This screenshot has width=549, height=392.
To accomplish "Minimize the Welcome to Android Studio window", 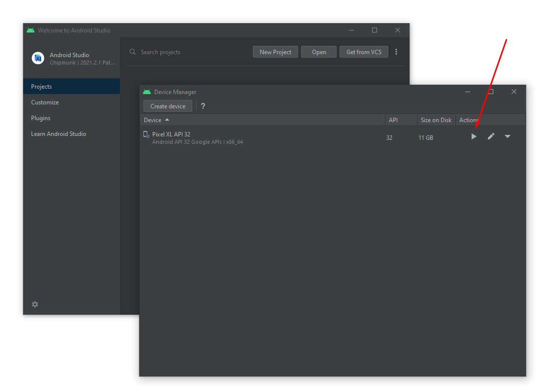I will (x=351, y=30).
